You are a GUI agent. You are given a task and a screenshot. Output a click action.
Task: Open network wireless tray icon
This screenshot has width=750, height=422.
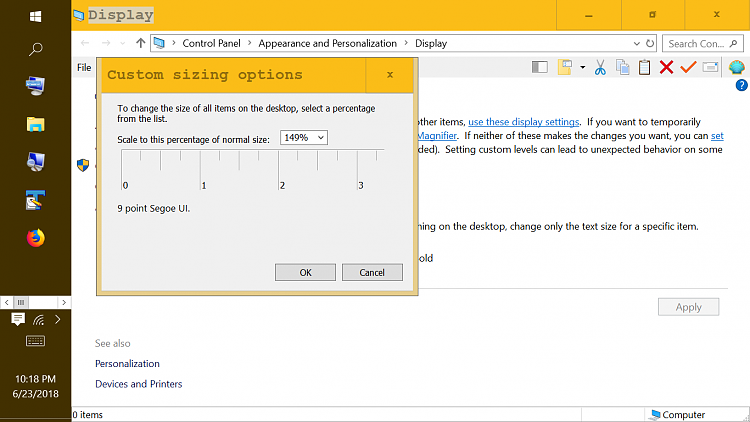[x=38, y=319]
